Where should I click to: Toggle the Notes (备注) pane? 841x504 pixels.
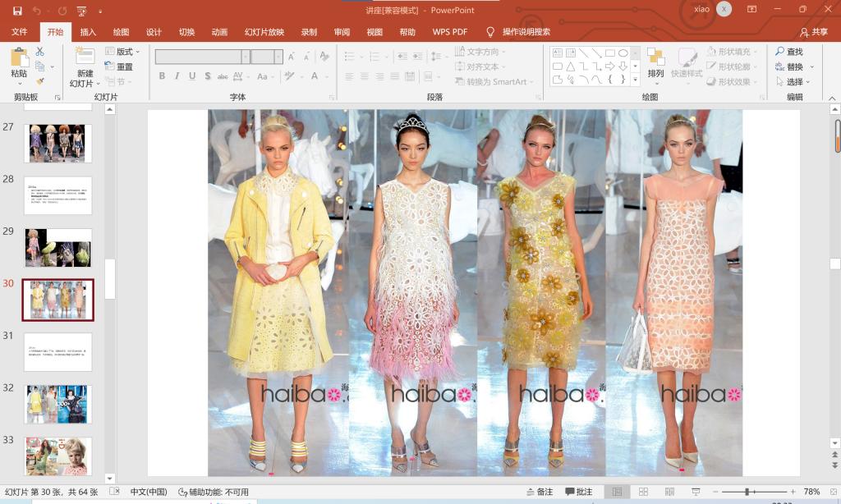click(539, 492)
